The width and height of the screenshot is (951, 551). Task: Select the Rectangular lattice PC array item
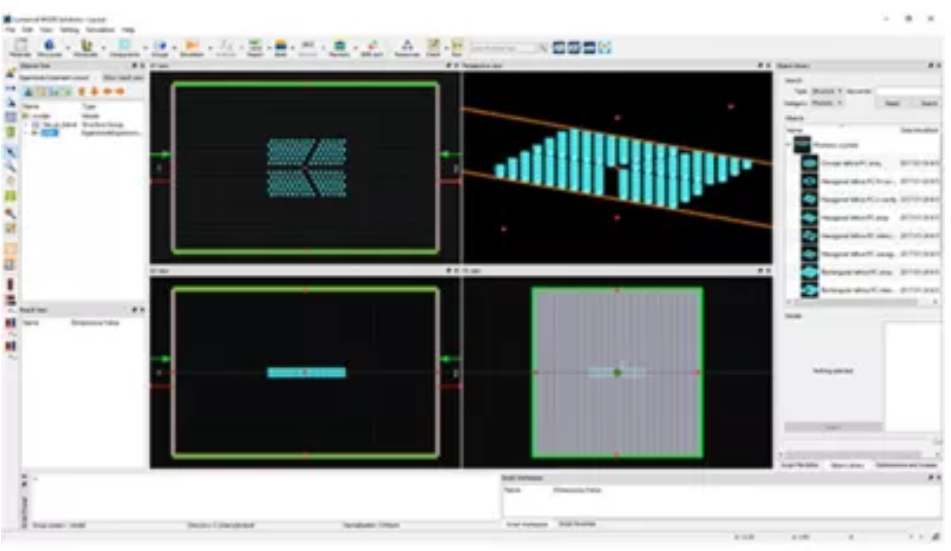(855, 272)
